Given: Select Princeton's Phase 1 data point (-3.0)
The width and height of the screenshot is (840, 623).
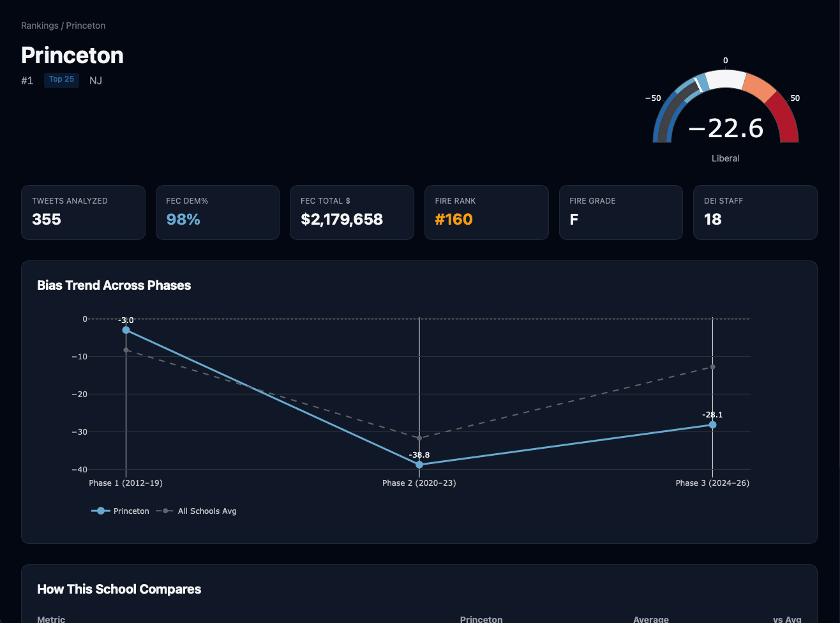Looking at the screenshot, I should (x=126, y=330).
